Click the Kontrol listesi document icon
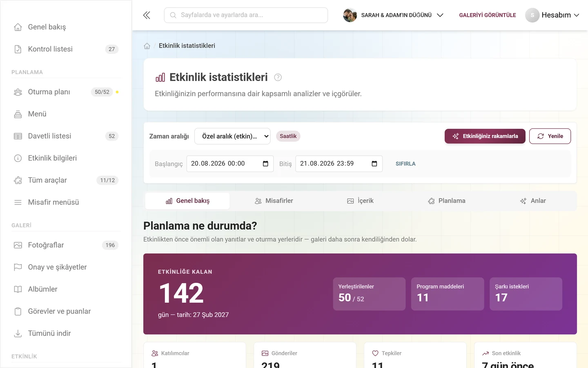This screenshot has width=588, height=368. (x=18, y=49)
